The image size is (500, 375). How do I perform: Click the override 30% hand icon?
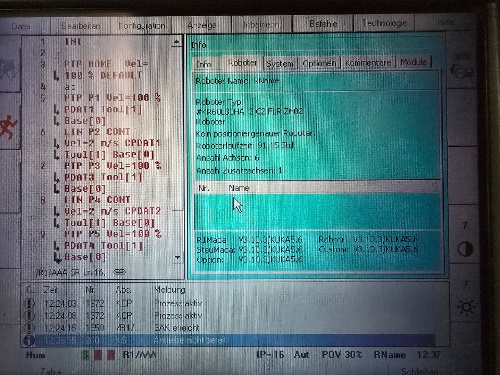463,71
